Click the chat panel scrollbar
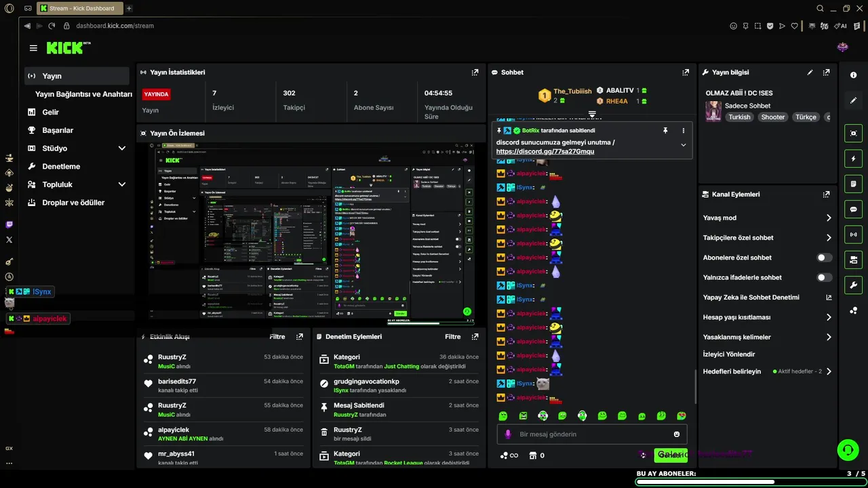The image size is (868, 488). [x=696, y=387]
